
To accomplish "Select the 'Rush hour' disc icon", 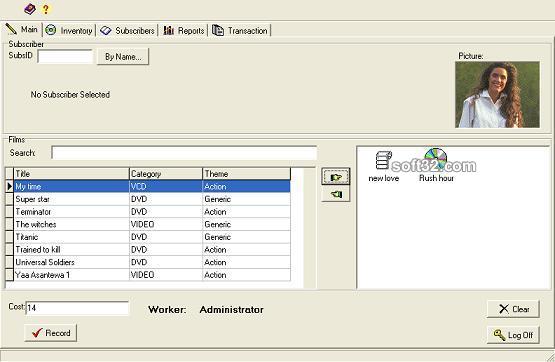I will point(436,159).
